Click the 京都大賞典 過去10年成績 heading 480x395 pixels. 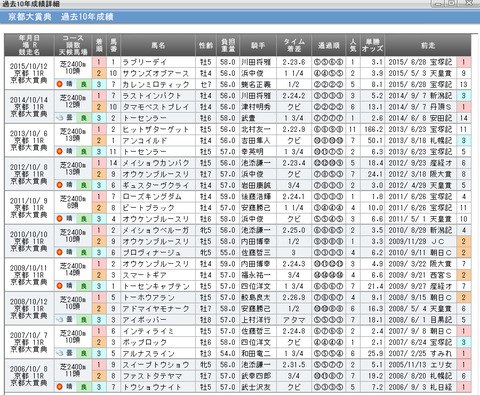click(x=61, y=17)
